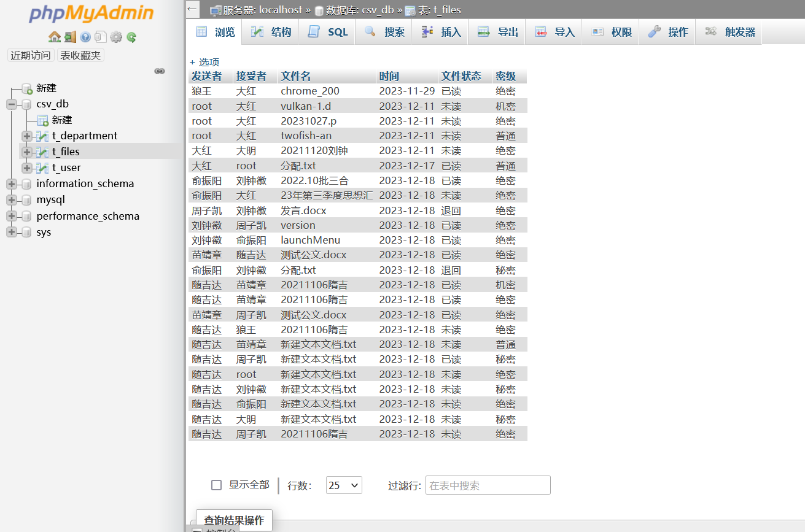Image resolution: width=805 pixels, height=532 pixels.
Task: Expand the information_schema database node
Action: click(12, 184)
